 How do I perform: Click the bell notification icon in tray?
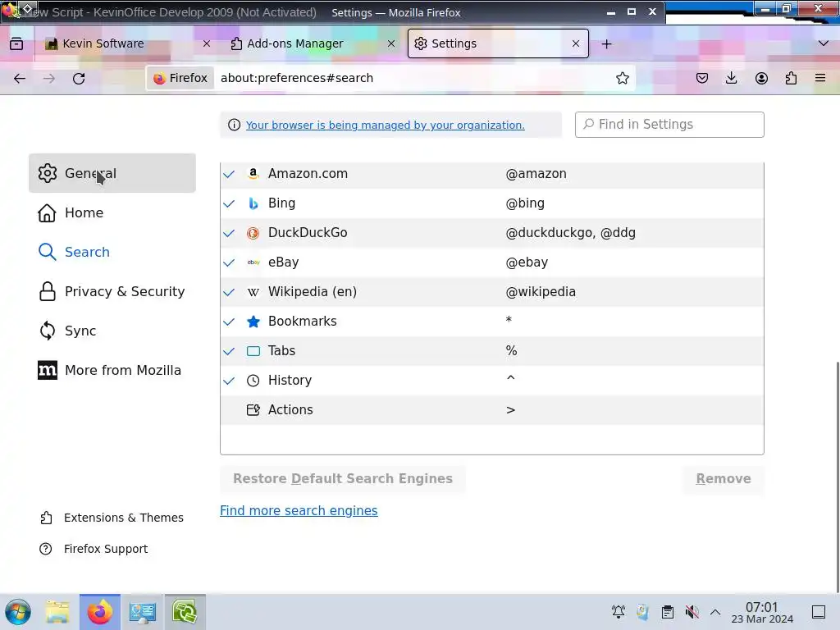[x=619, y=612]
